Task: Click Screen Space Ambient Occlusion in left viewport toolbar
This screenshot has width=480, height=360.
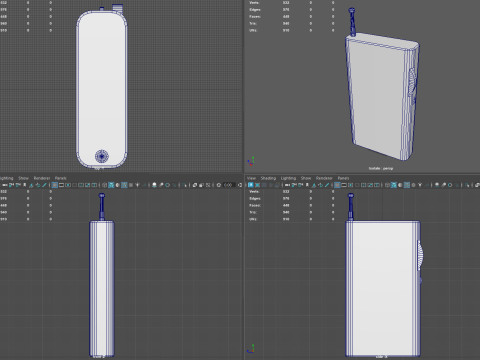Action: (x=154, y=185)
